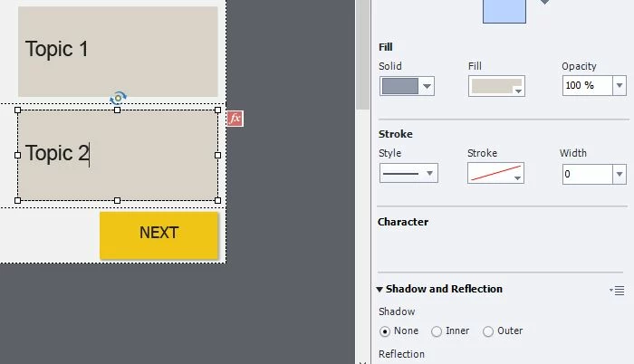Click inside the Topic 2 text box
The width and height of the screenshot is (634, 364).
click(x=118, y=156)
